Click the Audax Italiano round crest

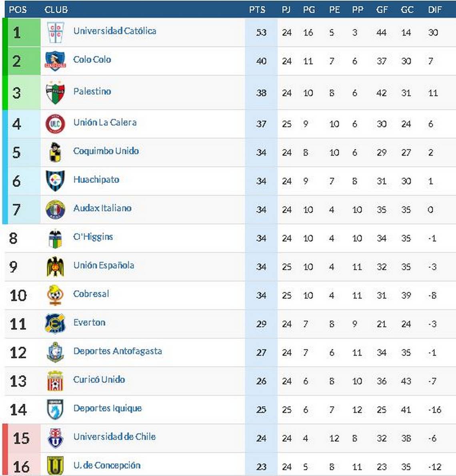point(55,209)
